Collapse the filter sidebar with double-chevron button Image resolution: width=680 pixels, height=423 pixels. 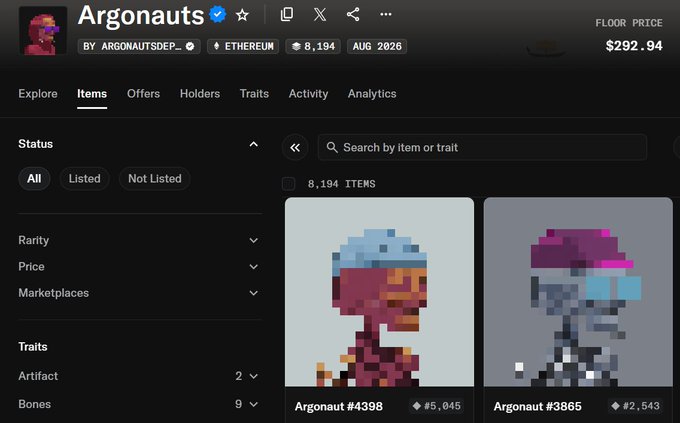coord(295,148)
